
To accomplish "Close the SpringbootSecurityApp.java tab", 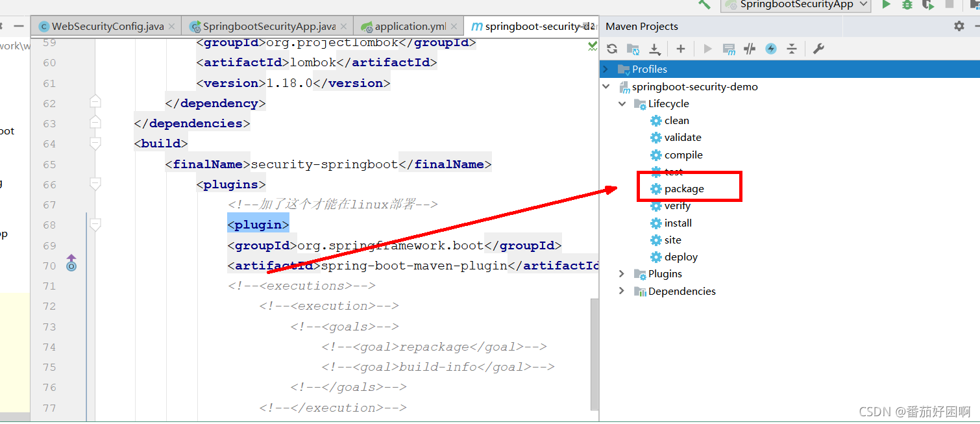I will point(343,27).
